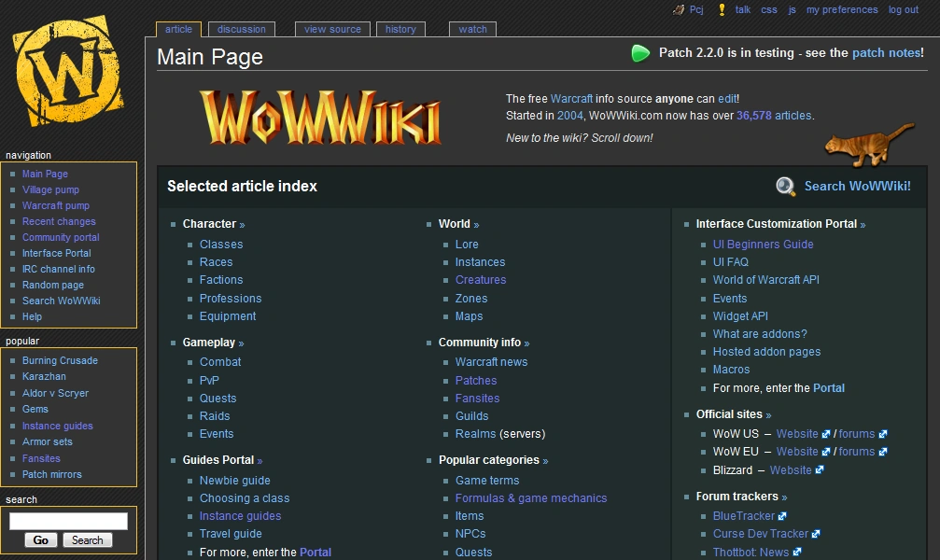Click the Go button
This screenshot has width=940, height=560.
(x=41, y=540)
